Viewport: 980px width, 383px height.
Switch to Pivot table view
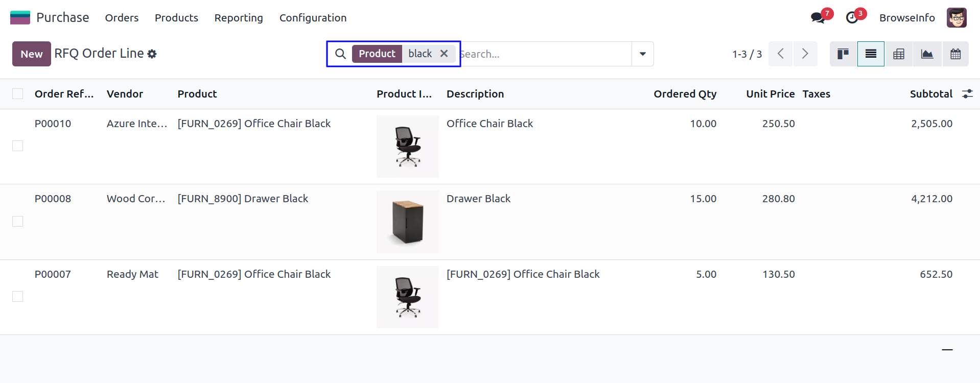pos(899,54)
